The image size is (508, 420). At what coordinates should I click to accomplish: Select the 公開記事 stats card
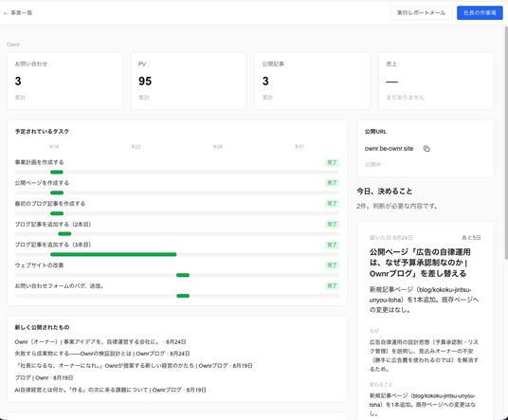point(312,81)
